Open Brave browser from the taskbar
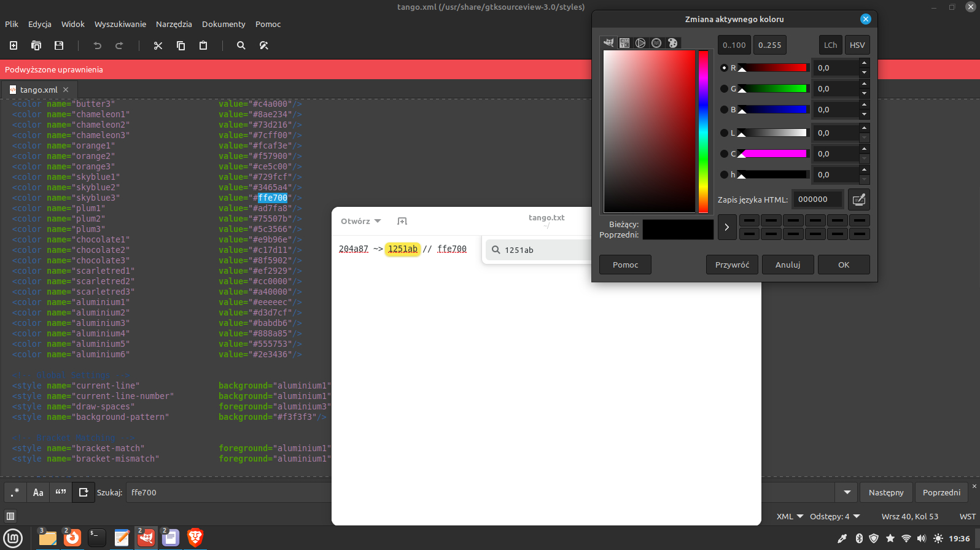 (195, 538)
